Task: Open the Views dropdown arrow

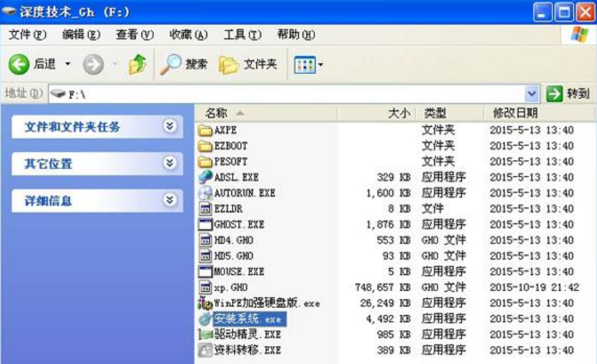Action: point(320,65)
